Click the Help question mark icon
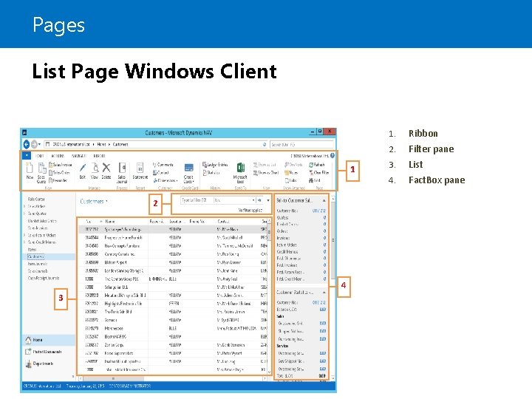 point(332,155)
